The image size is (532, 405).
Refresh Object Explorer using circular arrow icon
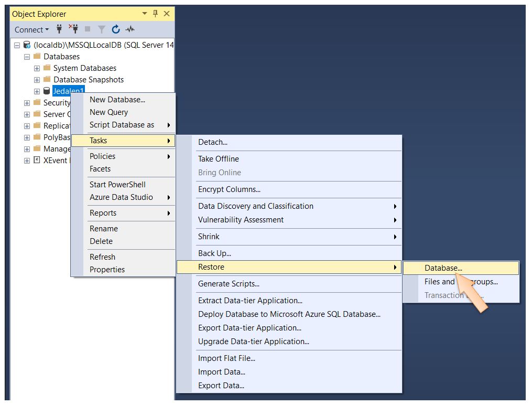(116, 29)
